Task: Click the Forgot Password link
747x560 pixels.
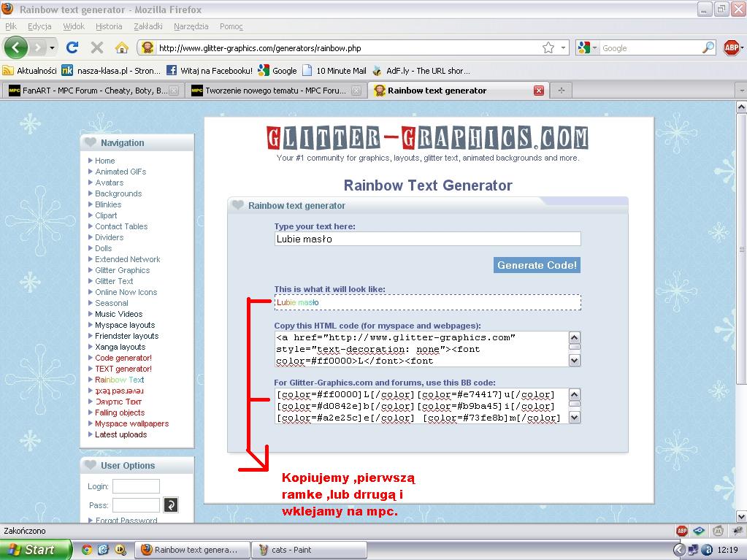Action: 126,520
